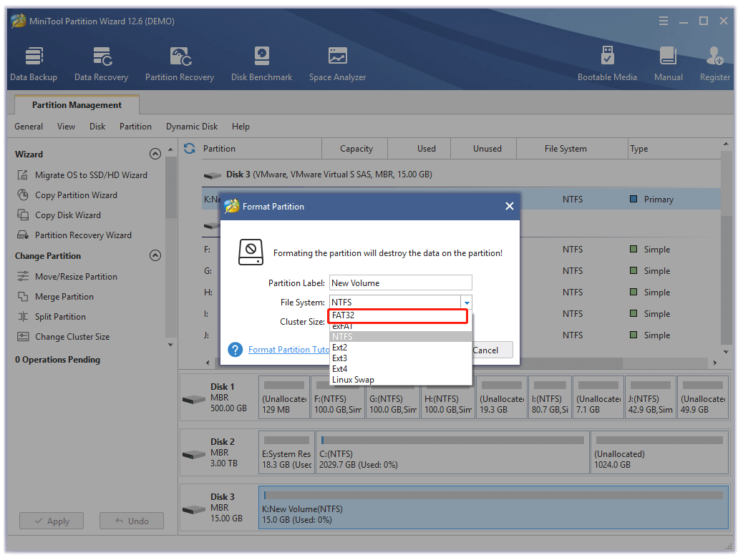
Task: Select NTFS in the dropdown list
Action: click(400, 337)
